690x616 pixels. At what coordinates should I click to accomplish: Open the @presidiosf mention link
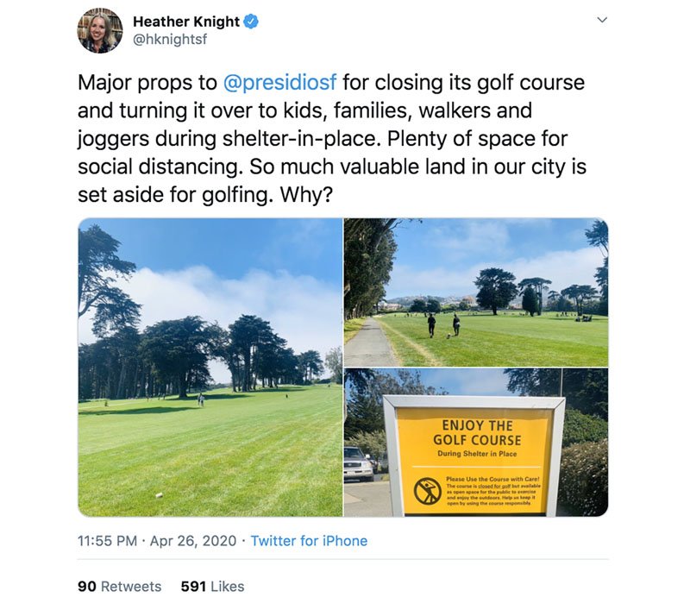[283, 84]
